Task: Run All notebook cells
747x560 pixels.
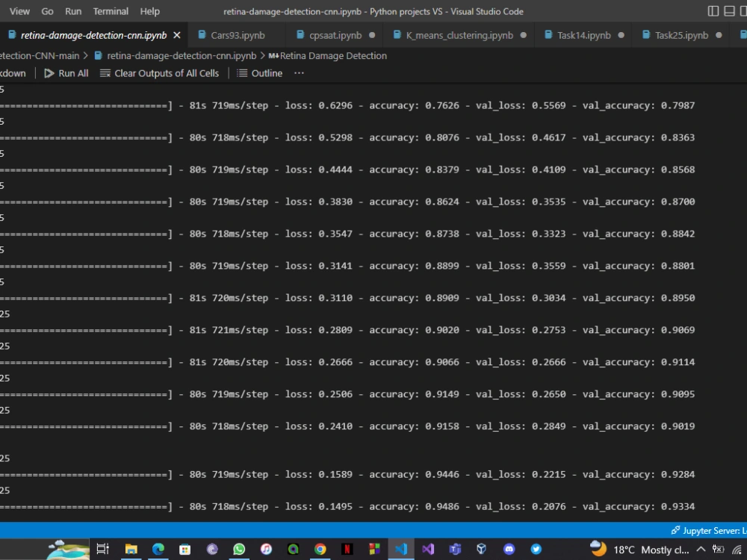Action: pos(66,73)
